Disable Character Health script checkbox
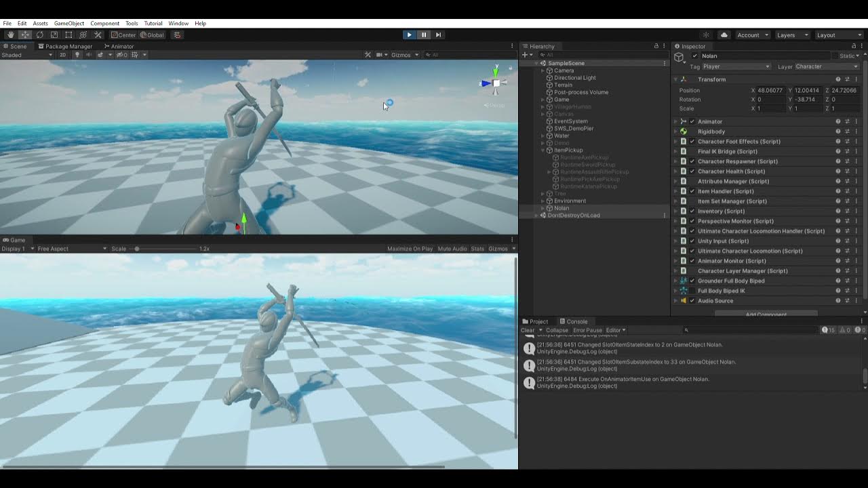Image resolution: width=868 pixels, height=488 pixels. coord(692,171)
